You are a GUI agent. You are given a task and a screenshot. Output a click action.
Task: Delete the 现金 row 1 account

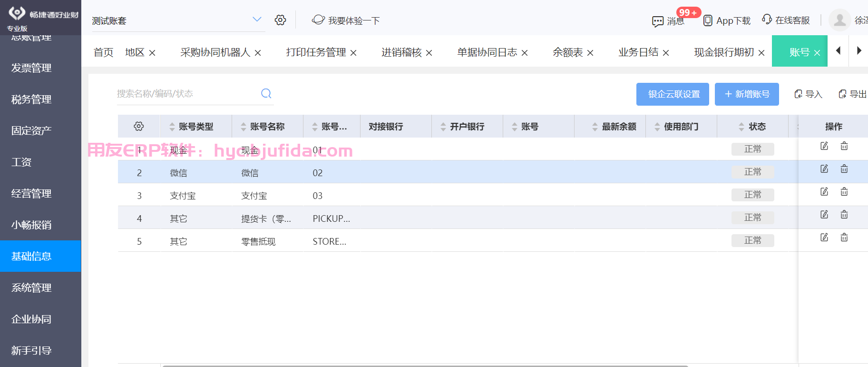tap(844, 146)
